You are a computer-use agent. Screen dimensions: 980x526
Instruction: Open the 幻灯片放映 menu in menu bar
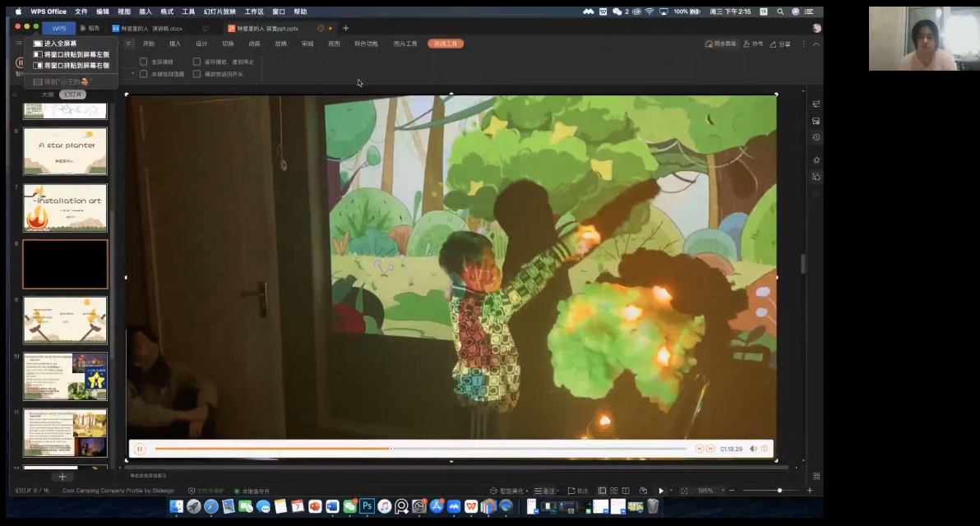click(x=220, y=12)
